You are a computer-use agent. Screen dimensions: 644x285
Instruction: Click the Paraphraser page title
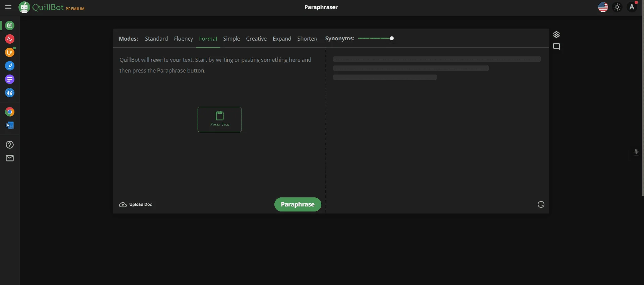tap(321, 7)
